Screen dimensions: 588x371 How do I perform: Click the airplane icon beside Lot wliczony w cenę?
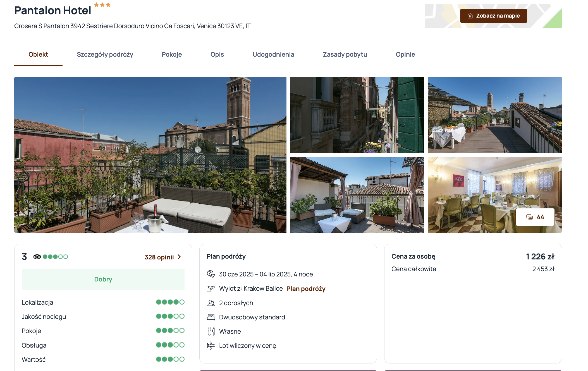(211, 346)
